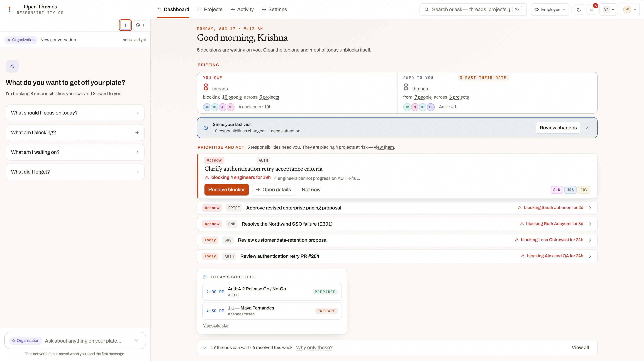
Task: Go to the Settings tab
Action: 274,9
